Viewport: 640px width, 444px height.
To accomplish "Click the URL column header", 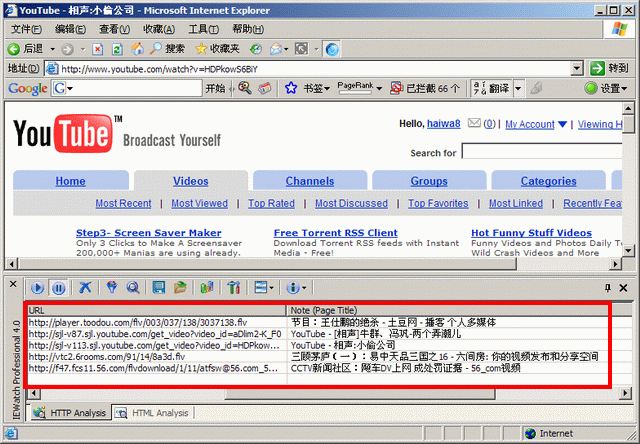I will (x=157, y=310).
